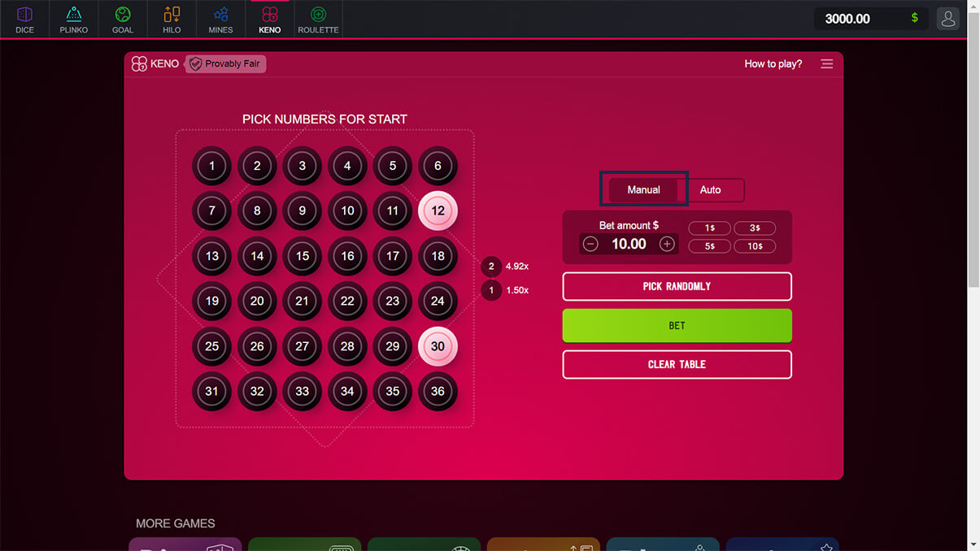Viewport: 980px width, 551px height.
Task: Deselect the highlighted number 12 ball
Action: (438, 211)
